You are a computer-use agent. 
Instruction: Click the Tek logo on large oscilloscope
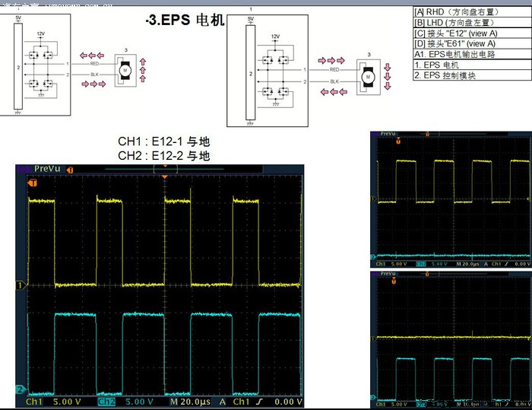[22, 169]
